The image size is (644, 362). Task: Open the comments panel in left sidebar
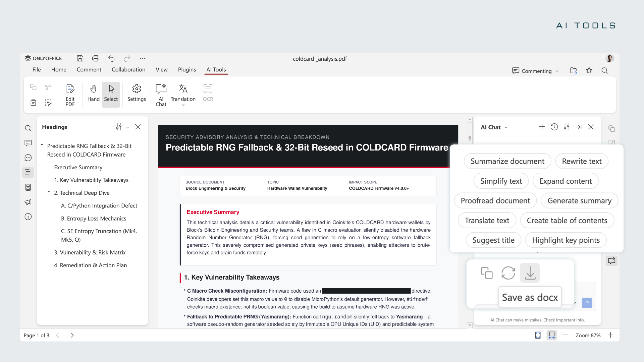[28, 143]
